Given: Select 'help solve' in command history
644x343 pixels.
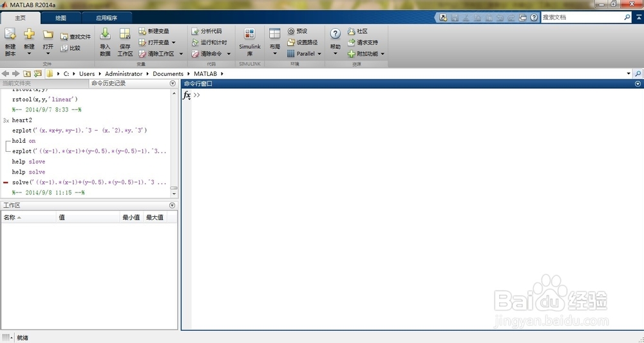Looking at the screenshot, I should coord(28,172).
